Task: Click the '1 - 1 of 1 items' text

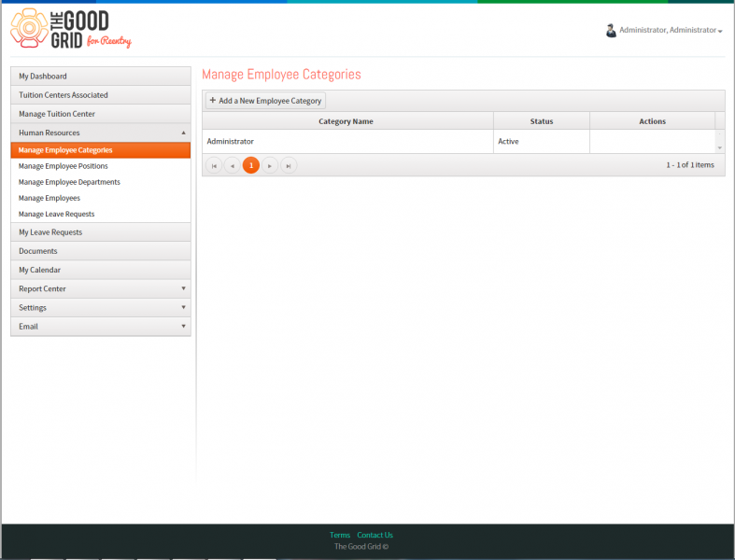Action: click(x=690, y=165)
